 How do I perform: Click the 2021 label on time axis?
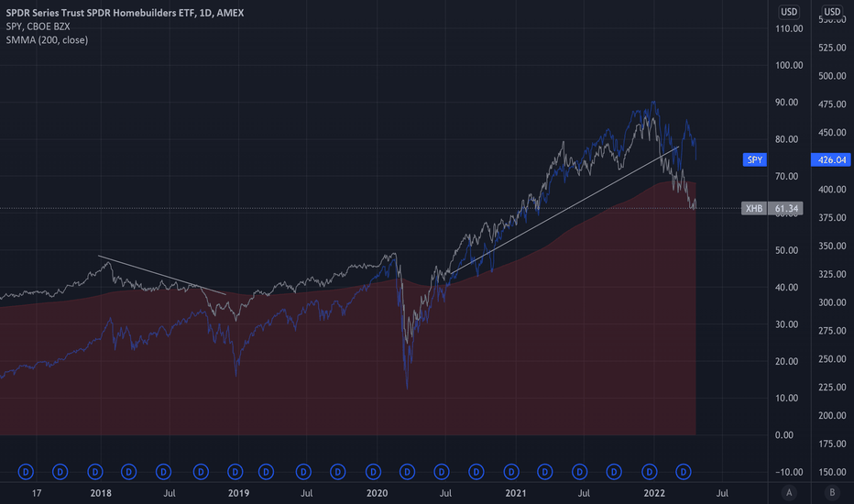coord(516,493)
